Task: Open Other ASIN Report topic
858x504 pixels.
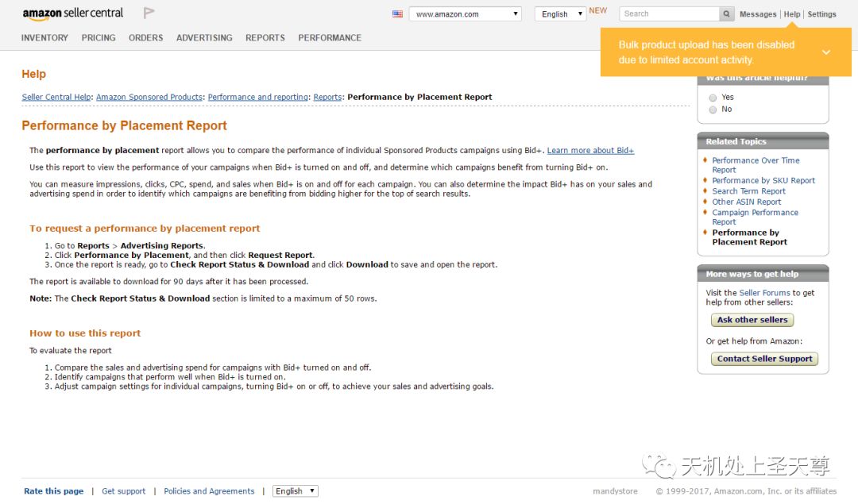Action: [x=746, y=202]
